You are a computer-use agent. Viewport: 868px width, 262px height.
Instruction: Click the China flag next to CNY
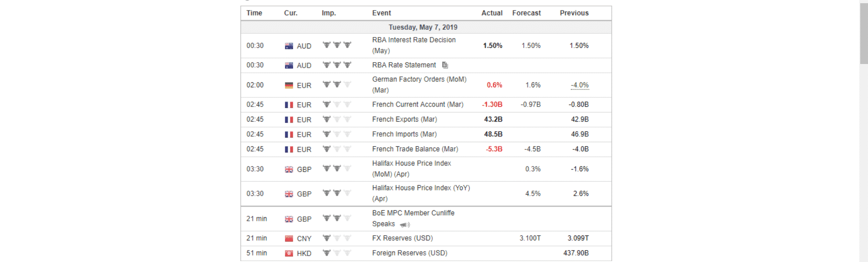pyautogui.click(x=289, y=239)
